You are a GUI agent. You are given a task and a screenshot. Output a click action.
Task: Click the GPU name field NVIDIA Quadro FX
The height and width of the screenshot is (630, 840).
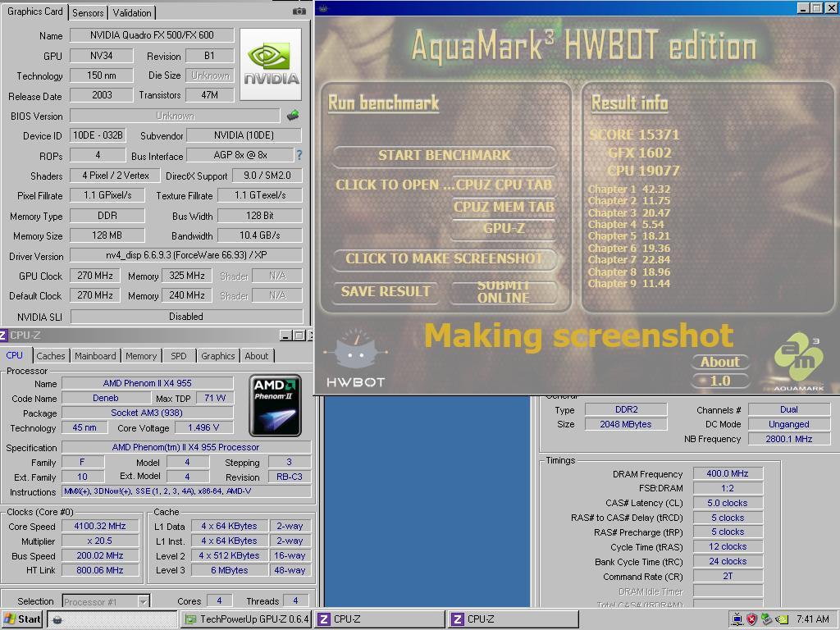click(152, 35)
